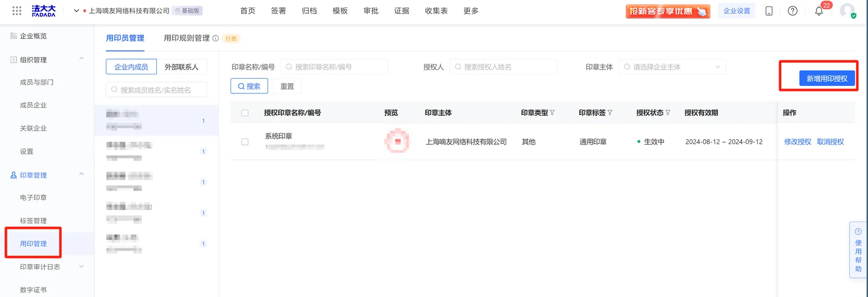
Task: Preview the 系统印章 seal thumbnail
Action: pos(397,142)
